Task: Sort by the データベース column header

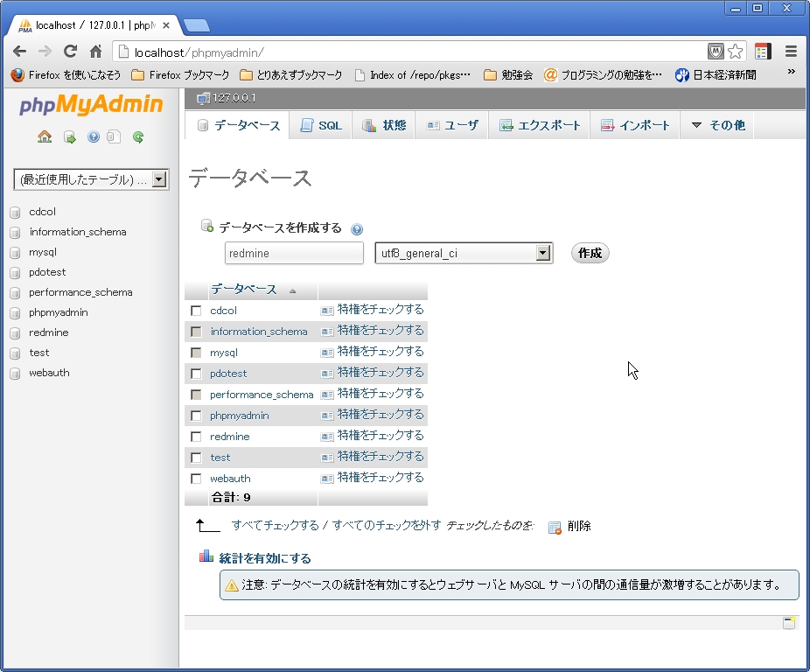Action: (x=244, y=290)
